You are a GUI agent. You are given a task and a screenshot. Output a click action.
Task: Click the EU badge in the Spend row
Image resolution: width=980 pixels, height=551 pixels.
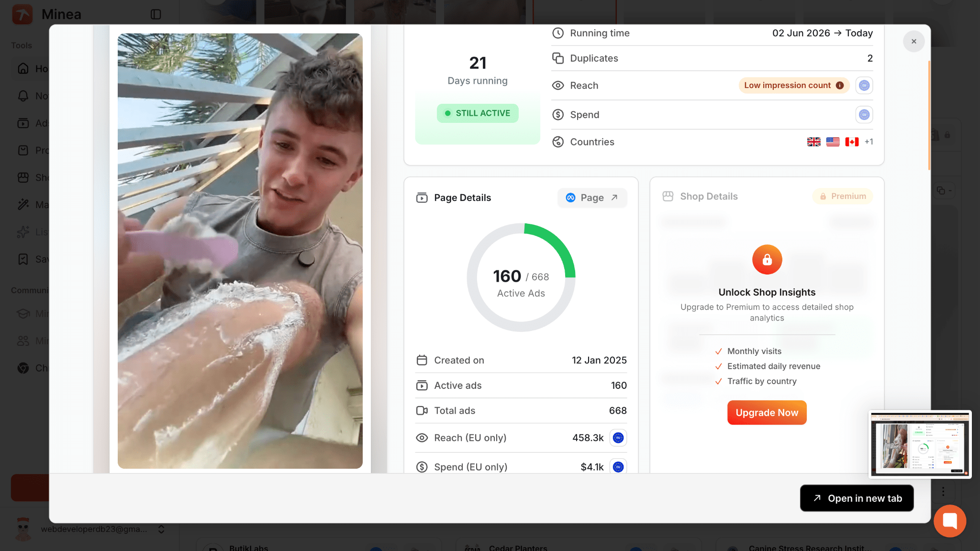coord(864,115)
